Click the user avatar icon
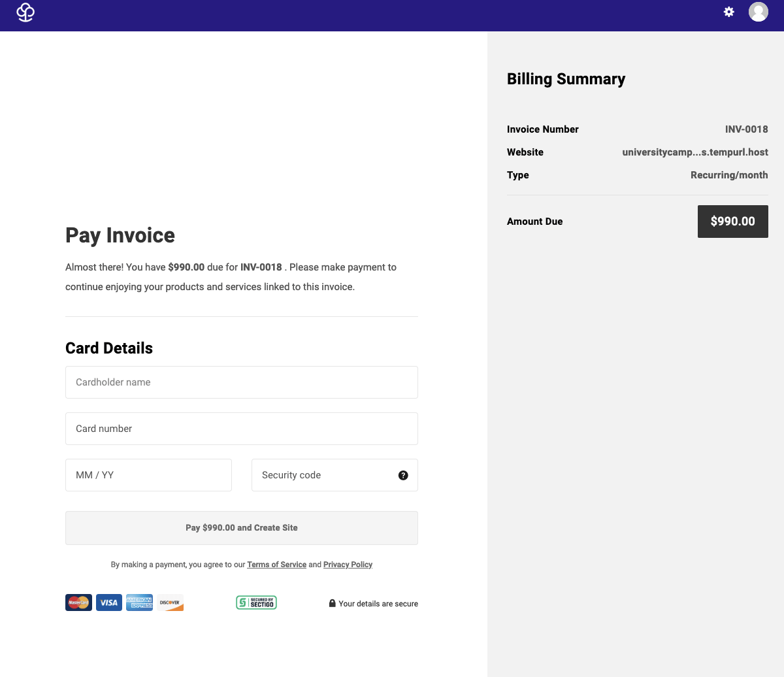Viewport: 784px width, 677px height. click(759, 11)
